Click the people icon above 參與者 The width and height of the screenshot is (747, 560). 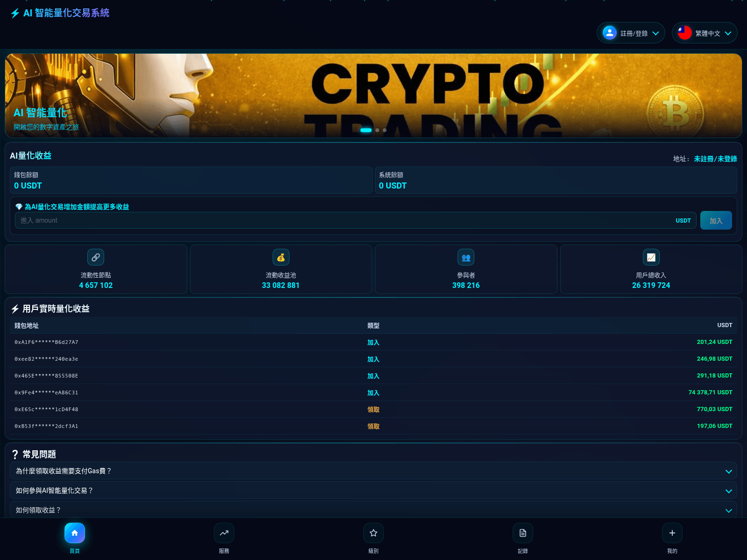point(466,257)
